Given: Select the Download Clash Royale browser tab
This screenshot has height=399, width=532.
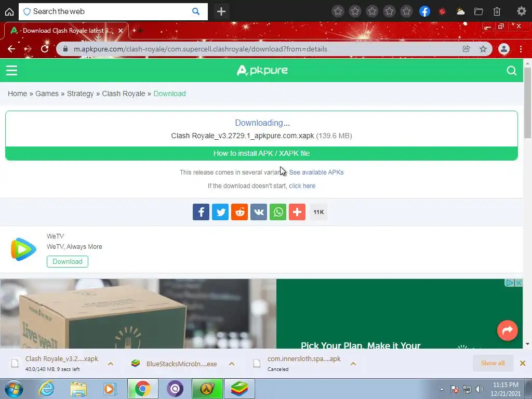Looking at the screenshot, I should coord(66,31).
